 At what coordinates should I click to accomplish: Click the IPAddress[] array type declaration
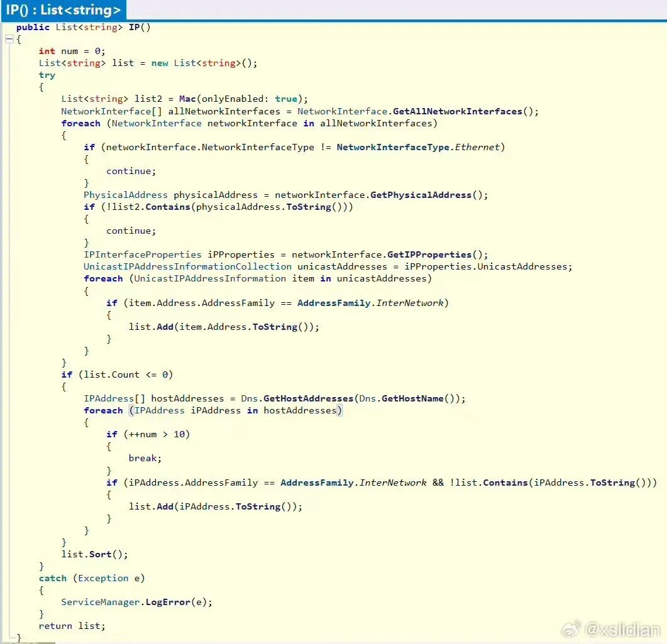click(x=114, y=398)
